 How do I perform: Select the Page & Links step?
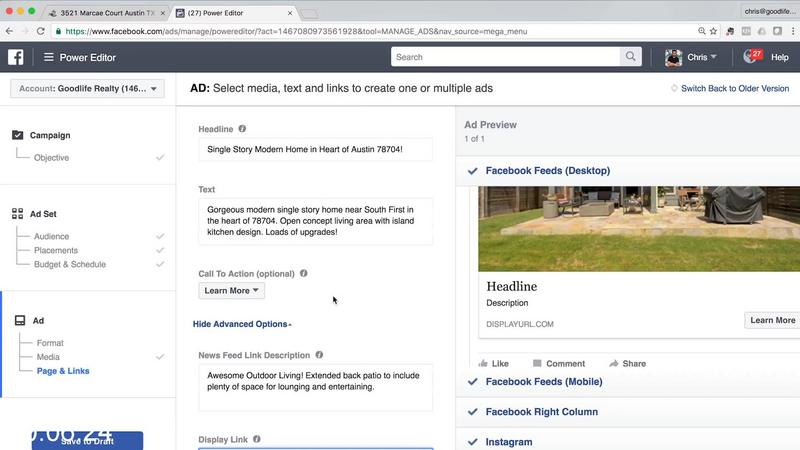tap(63, 371)
